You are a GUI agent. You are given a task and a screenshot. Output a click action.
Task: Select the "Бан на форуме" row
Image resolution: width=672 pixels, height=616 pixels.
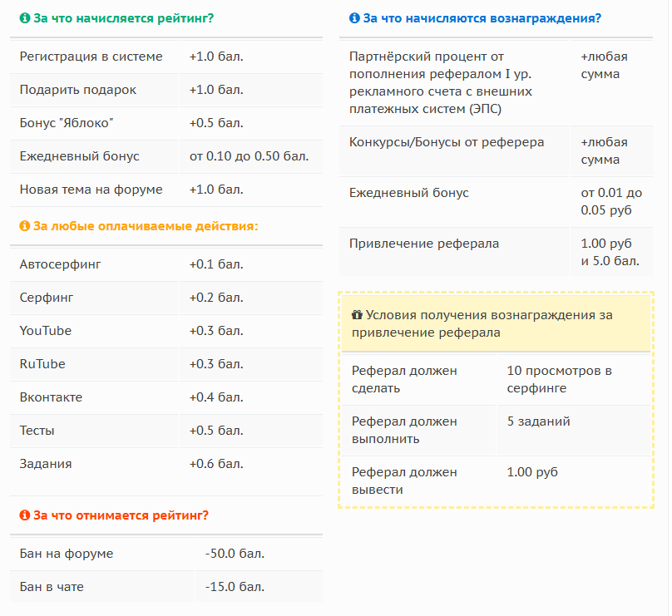point(67,554)
